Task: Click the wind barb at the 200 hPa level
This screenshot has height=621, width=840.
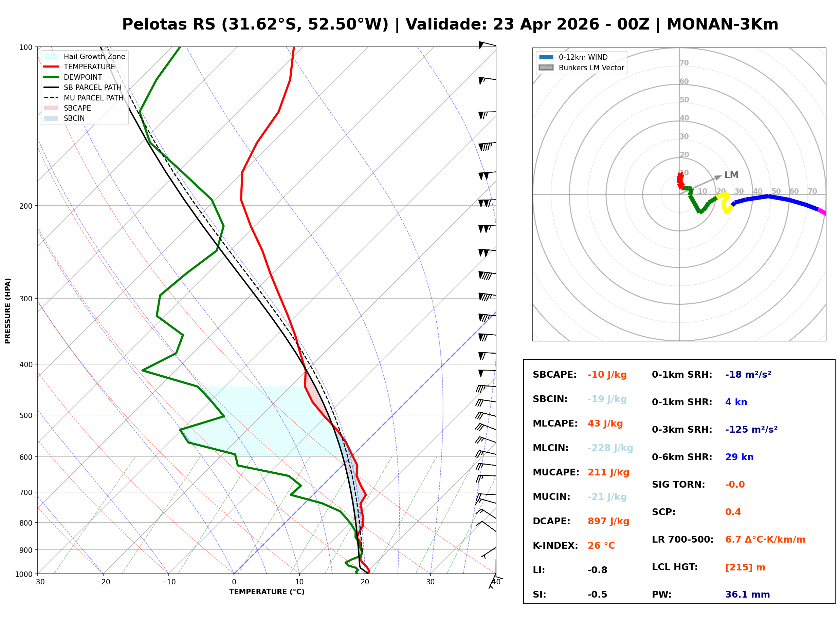Action: coord(487,202)
